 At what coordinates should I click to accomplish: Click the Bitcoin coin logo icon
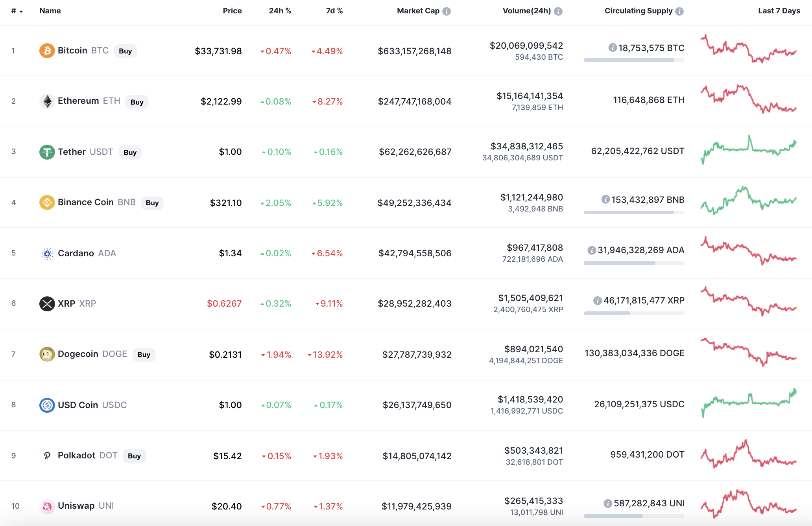47,51
